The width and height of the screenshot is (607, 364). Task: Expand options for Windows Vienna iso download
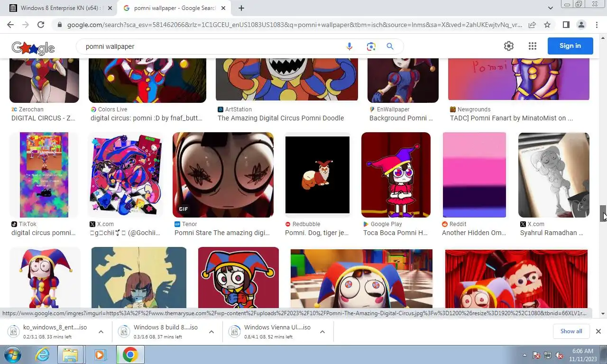(322, 332)
